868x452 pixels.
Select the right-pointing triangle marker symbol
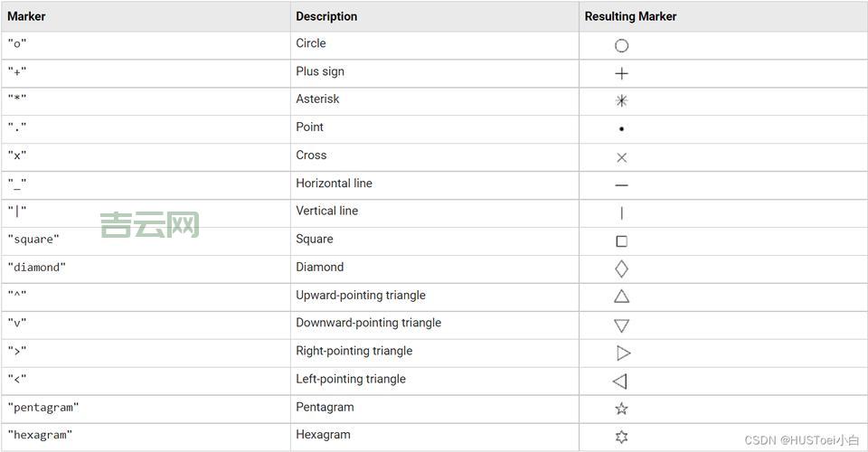(x=623, y=353)
